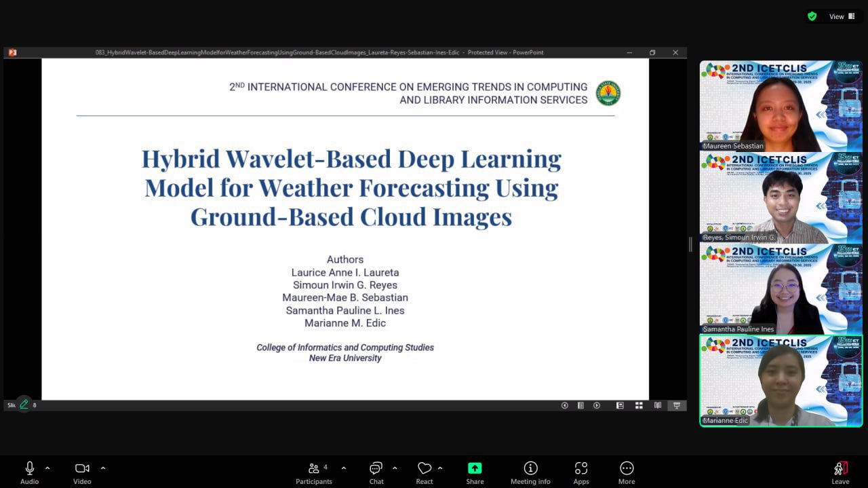
Task: Open the React emoji menu
Action: tap(425, 469)
